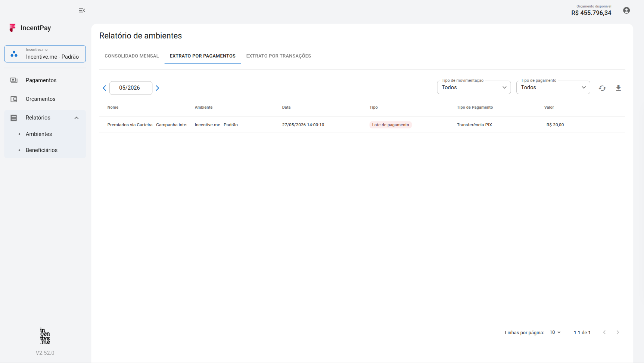Go to previous month arrow
Image resolution: width=644 pixels, height=363 pixels.
click(105, 88)
